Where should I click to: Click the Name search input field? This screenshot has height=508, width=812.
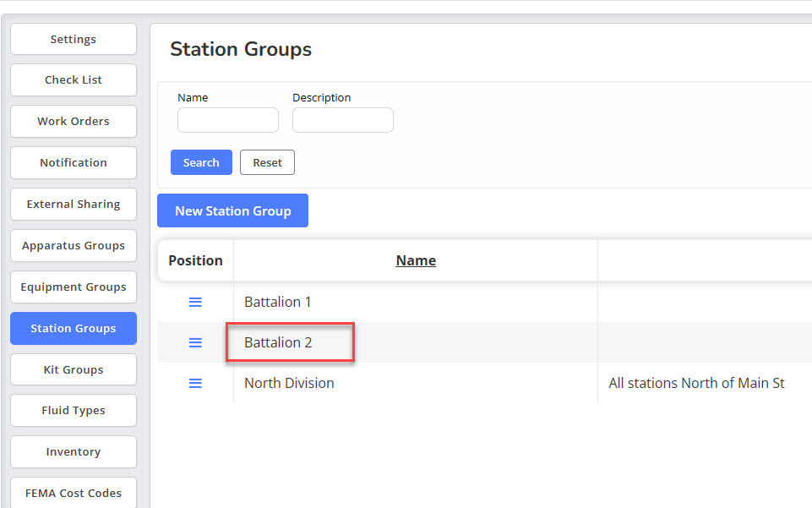click(228, 120)
